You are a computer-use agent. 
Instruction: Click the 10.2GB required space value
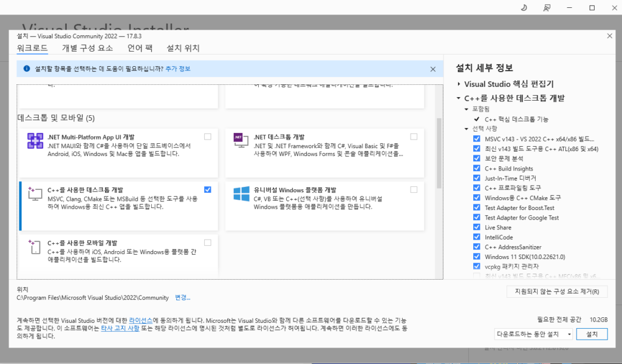point(598,320)
